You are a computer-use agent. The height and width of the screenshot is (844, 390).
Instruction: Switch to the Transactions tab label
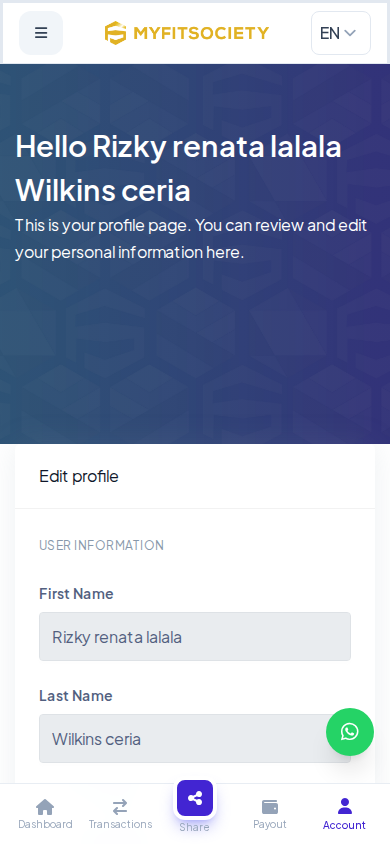[120, 824]
